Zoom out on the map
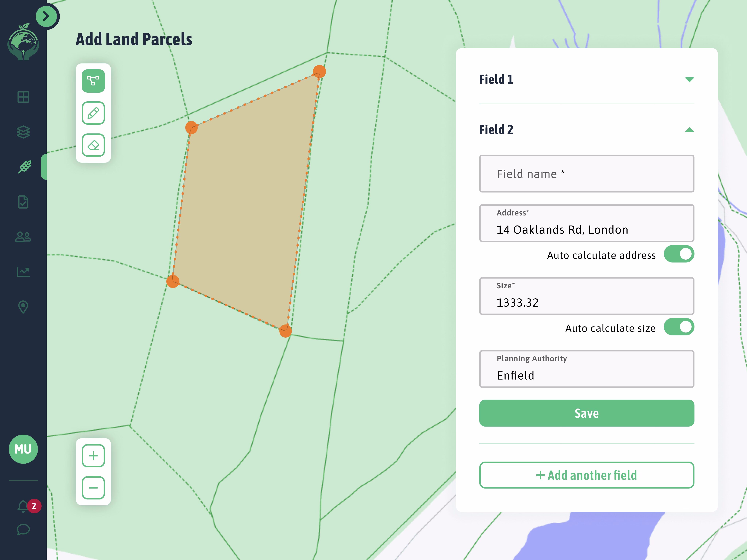Image resolution: width=747 pixels, height=560 pixels. click(93, 487)
